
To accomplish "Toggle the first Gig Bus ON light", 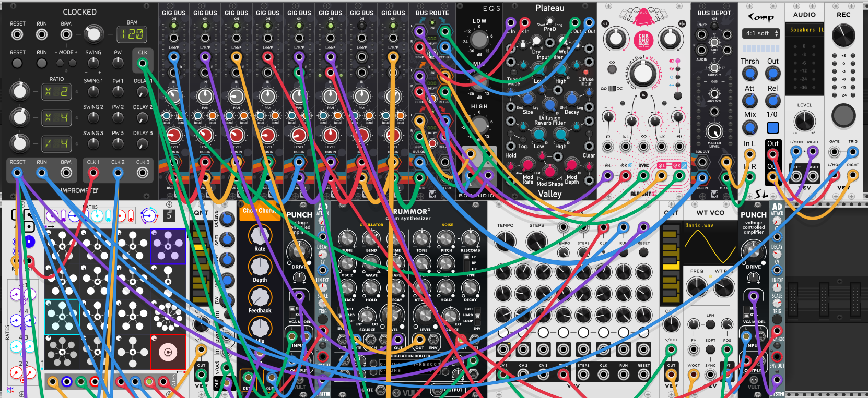I will click(174, 25).
